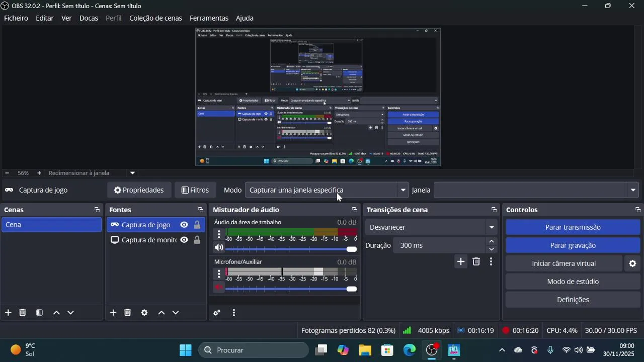The image size is (644, 362).
Task: Move source down in Fontes panel
Action: coord(176,313)
